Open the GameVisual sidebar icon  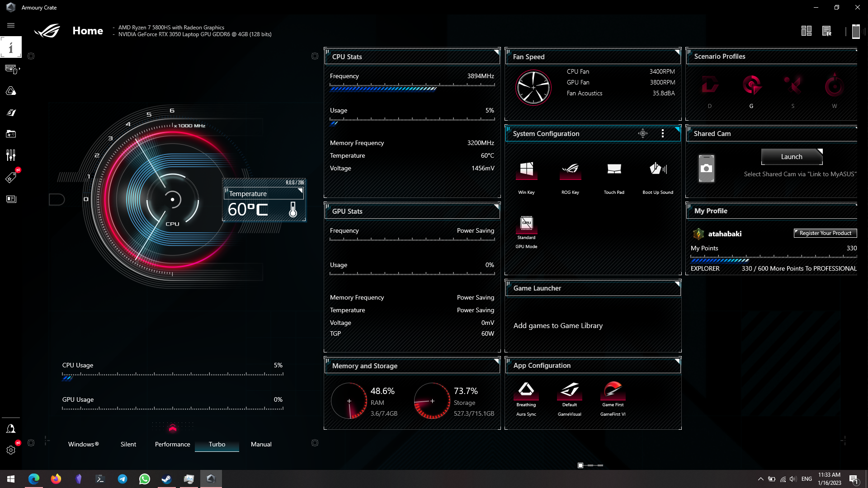[11, 113]
